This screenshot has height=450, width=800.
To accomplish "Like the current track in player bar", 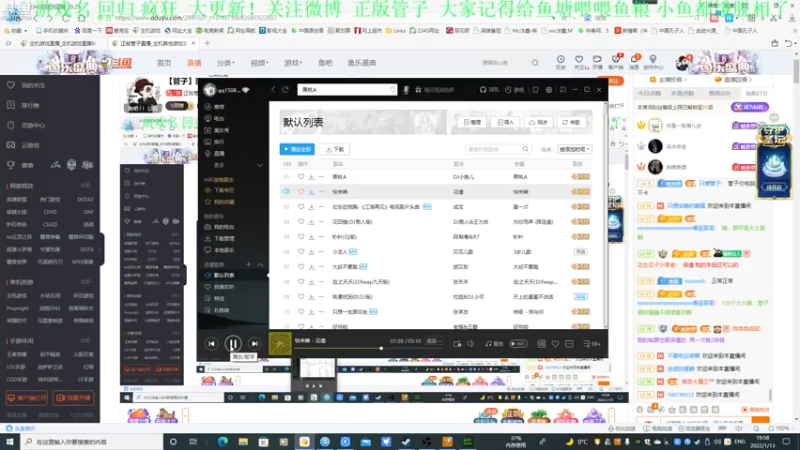I will [x=555, y=344].
